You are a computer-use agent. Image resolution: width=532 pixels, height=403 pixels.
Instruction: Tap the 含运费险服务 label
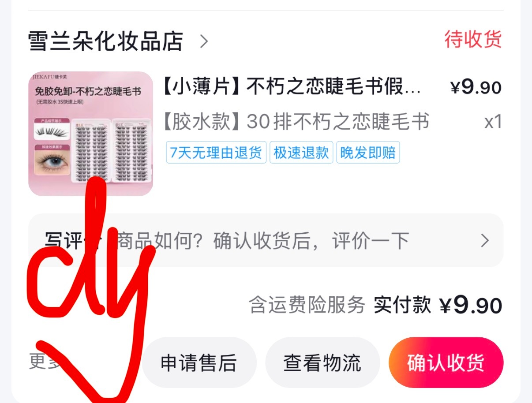coord(307,305)
